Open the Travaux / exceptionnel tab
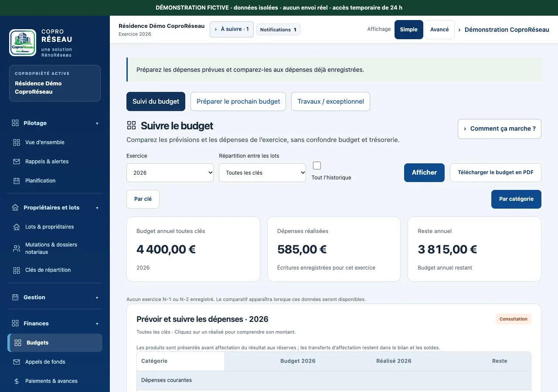 [x=330, y=101]
